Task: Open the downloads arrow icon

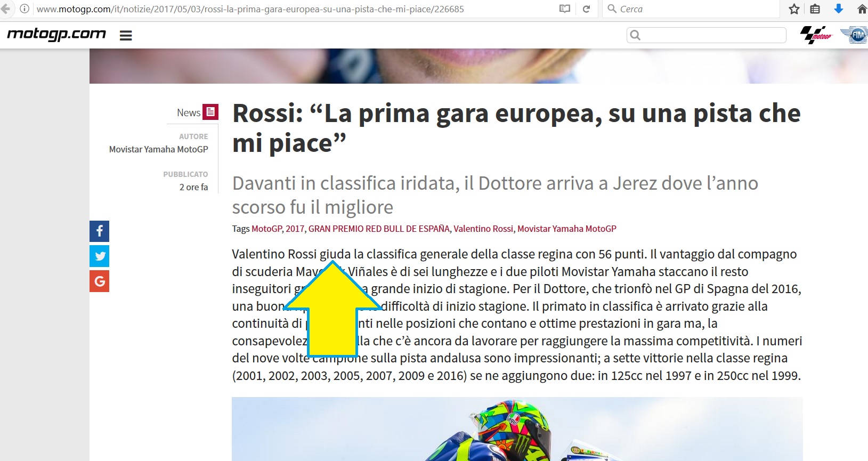Action: [839, 9]
